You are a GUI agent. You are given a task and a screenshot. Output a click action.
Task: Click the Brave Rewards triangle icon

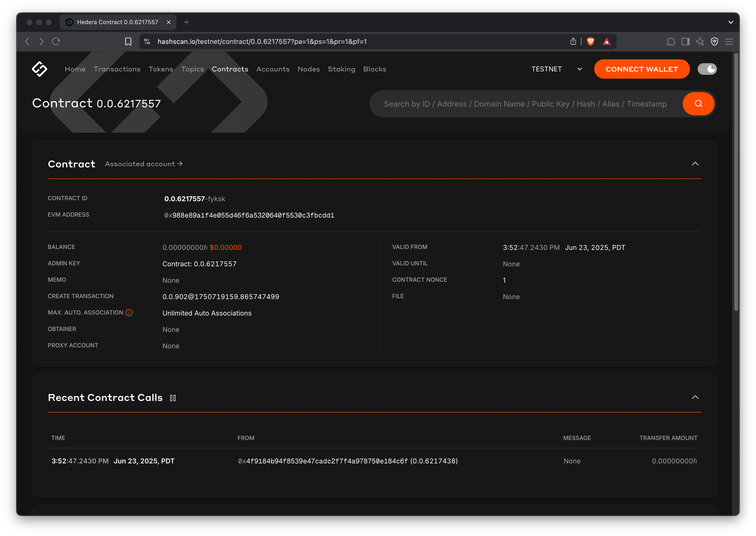[x=607, y=41]
